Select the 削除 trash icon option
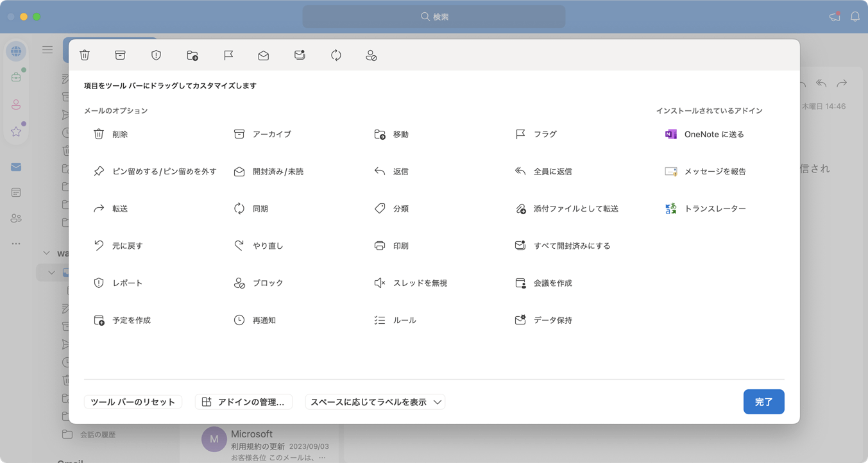The width and height of the screenshot is (868, 463). click(x=111, y=134)
